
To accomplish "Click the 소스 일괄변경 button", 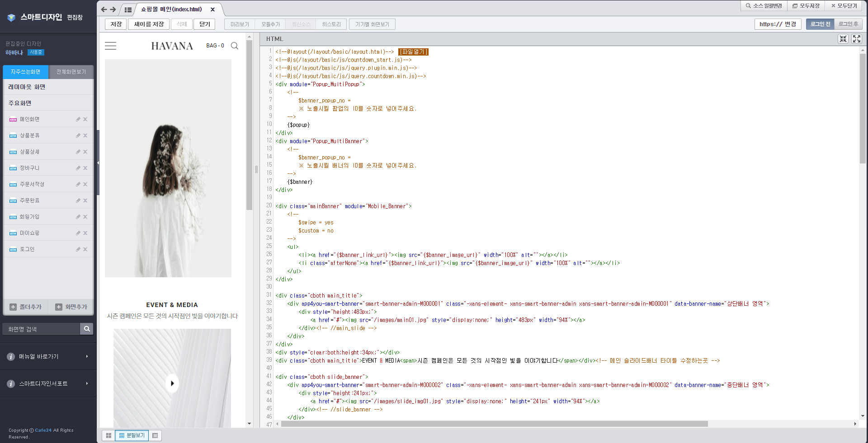I will point(764,5).
